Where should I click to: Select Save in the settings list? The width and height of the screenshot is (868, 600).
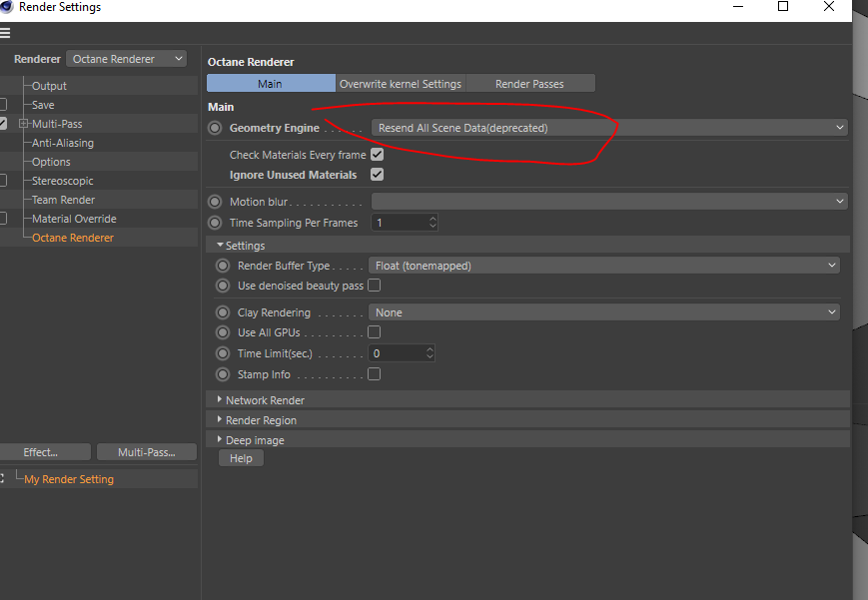43,105
